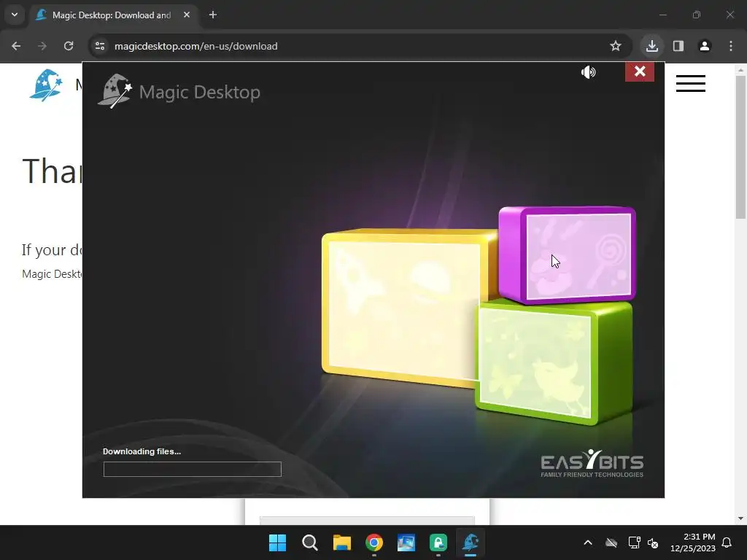Open the picture app icon on taskbar
The image size is (747, 560).
tap(406, 542)
